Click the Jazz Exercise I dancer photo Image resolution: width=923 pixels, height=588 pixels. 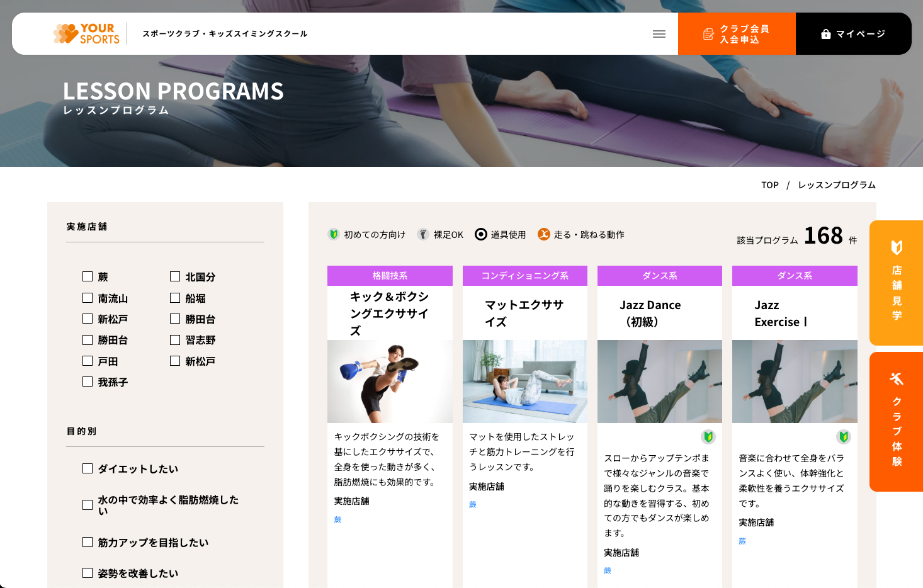coord(795,382)
